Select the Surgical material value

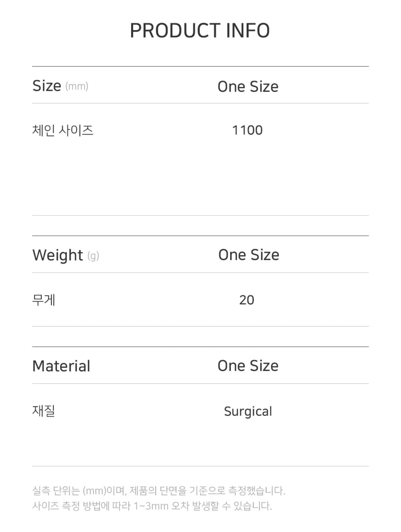pyautogui.click(x=248, y=411)
